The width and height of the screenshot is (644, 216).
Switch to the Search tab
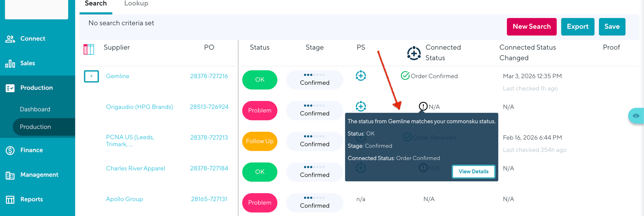click(x=96, y=4)
